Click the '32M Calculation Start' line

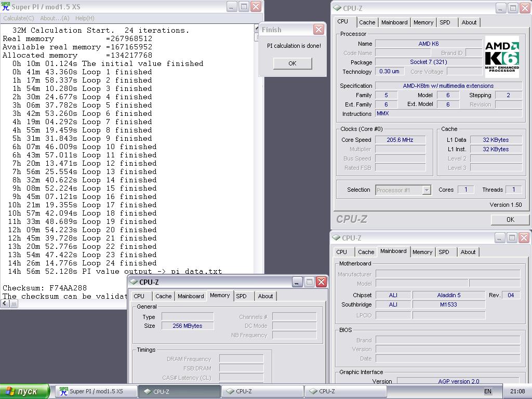tap(101, 30)
